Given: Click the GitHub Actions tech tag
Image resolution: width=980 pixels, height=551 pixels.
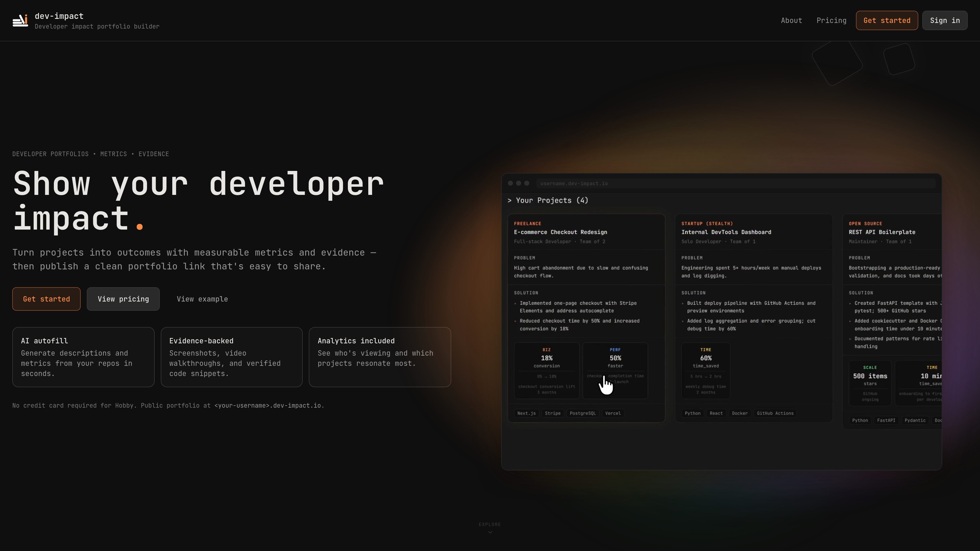Looking at the screenshot, I should pyautogui.click(x=775, y=413).
